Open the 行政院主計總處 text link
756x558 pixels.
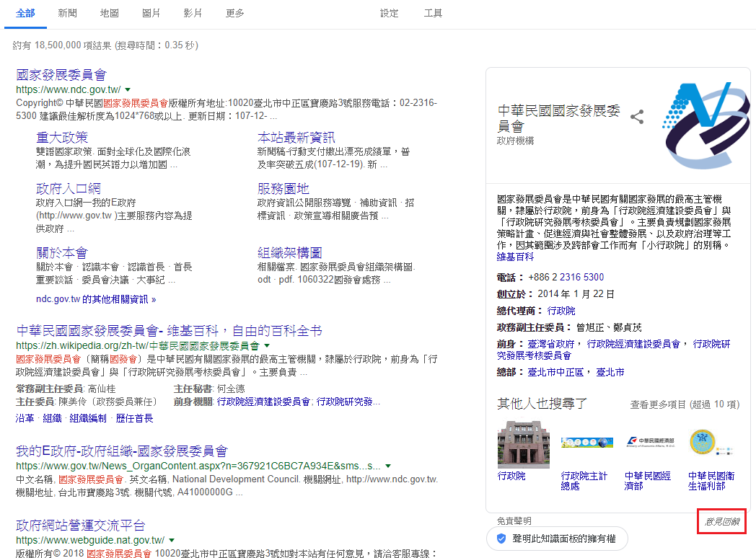(x=584, y=481)
